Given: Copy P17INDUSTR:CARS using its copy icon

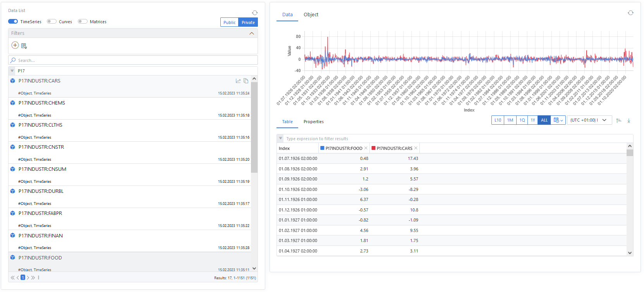Looking at the screenshot, I should (x=246, y=81).
